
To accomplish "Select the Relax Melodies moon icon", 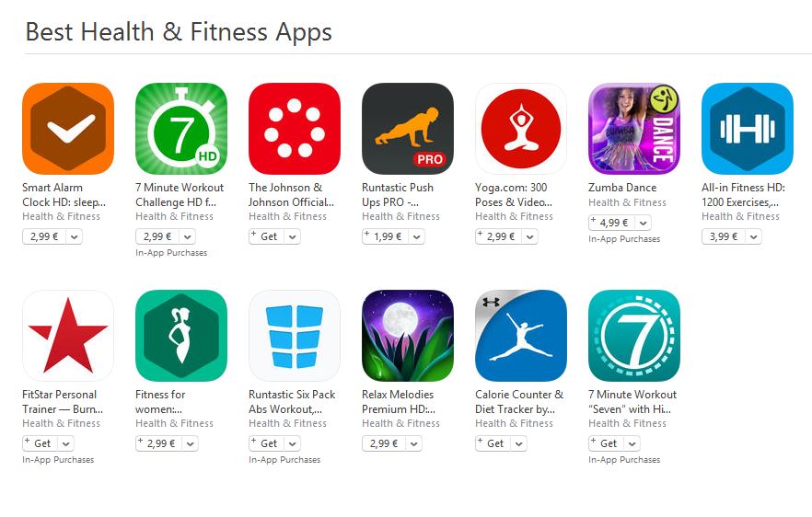I will tap(408, 336).
